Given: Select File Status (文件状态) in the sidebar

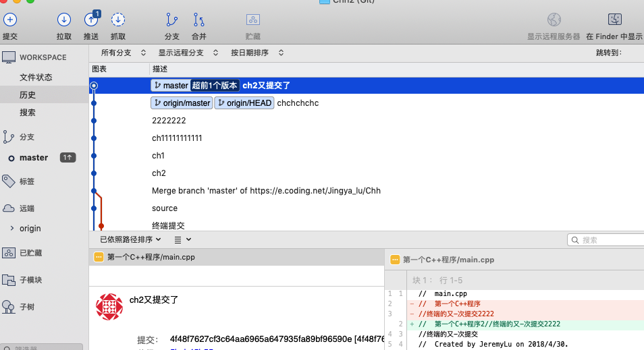Looking at the screenshot, I should [45, 77].
